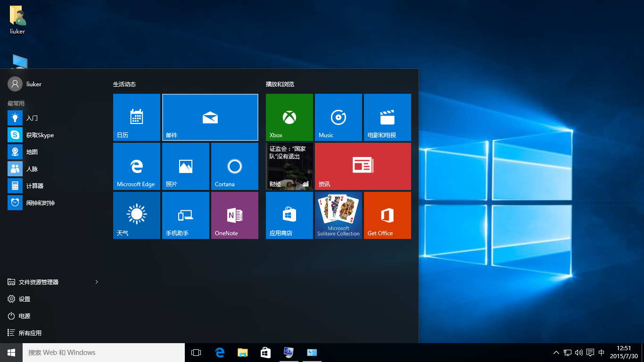Screen dimensions: 644x362
Task: Click the liuker user avatar
Action: tap(14, 83)
